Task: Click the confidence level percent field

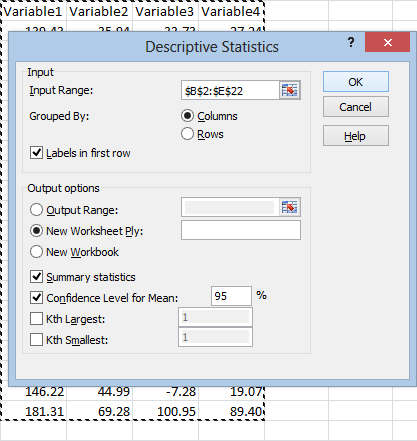Action: click(231, 296)
